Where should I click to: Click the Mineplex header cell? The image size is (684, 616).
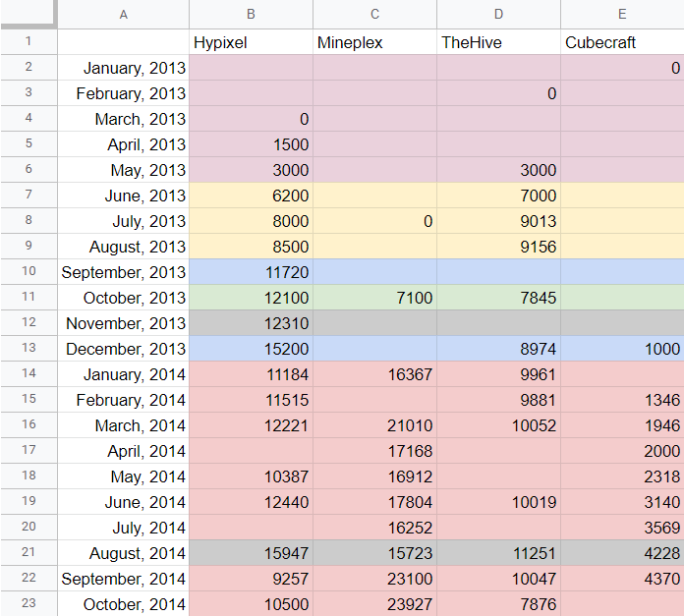point(374,42)
